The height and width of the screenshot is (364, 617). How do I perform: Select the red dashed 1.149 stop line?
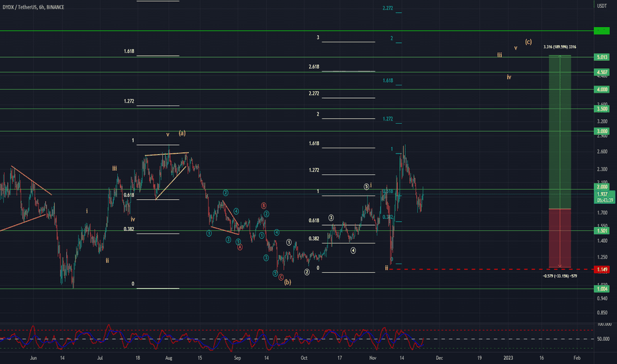[x=491, y=269]
